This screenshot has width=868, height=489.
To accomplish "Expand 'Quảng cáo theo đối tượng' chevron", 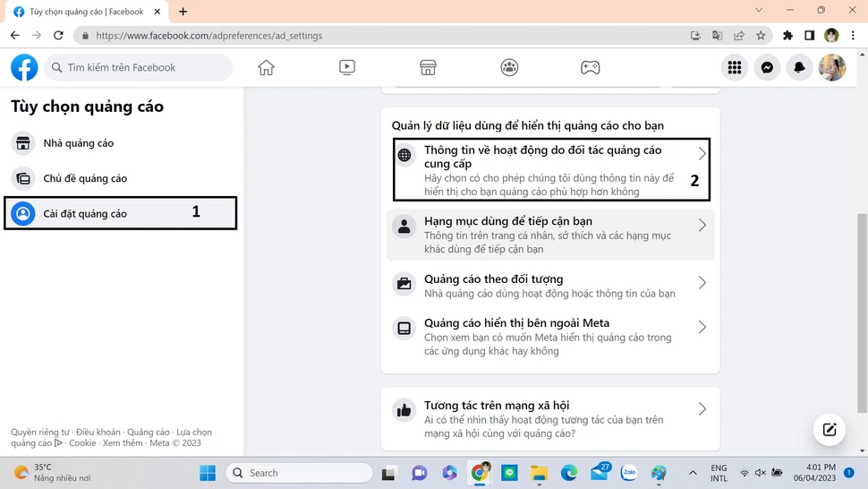I will click(702, 283).
